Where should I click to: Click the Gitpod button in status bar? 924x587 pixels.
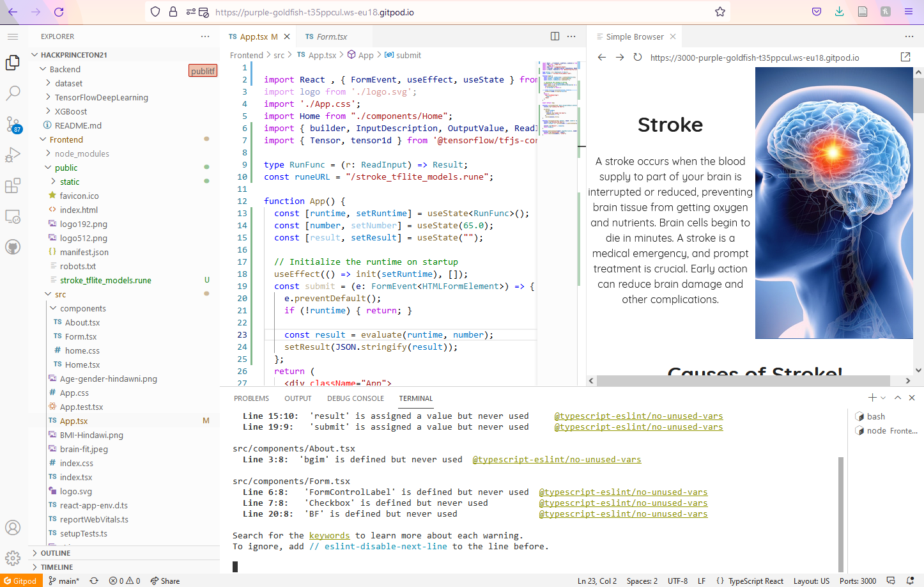tap(21, 581)
